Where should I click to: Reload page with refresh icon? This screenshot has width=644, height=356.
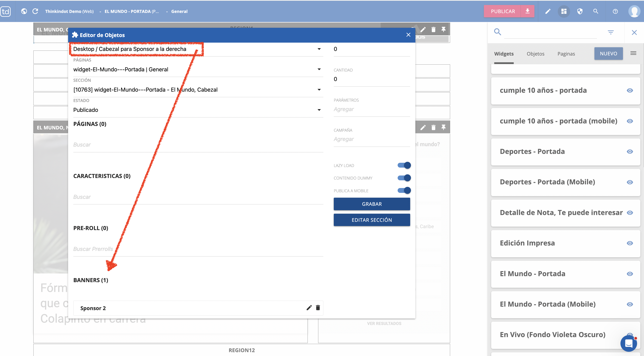pos(35,11)
